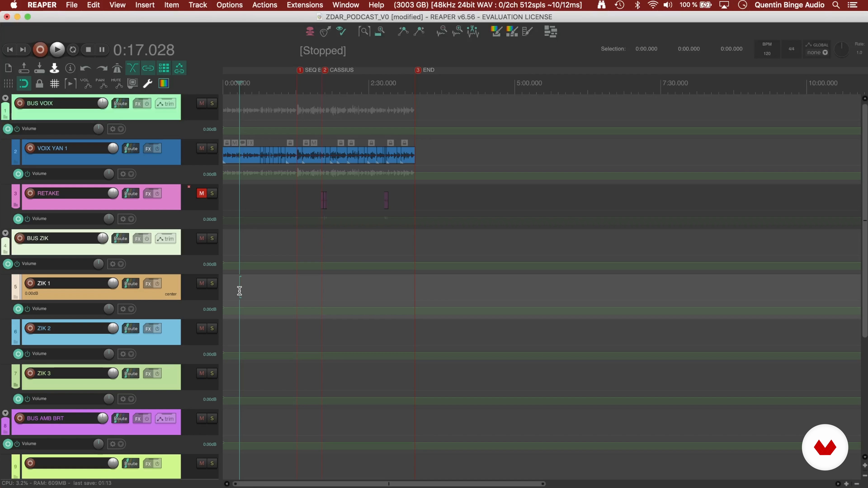Toggle item grouping chain-link icon
The width and height of the screenshot is (868, 488).
tap(148, 68)
